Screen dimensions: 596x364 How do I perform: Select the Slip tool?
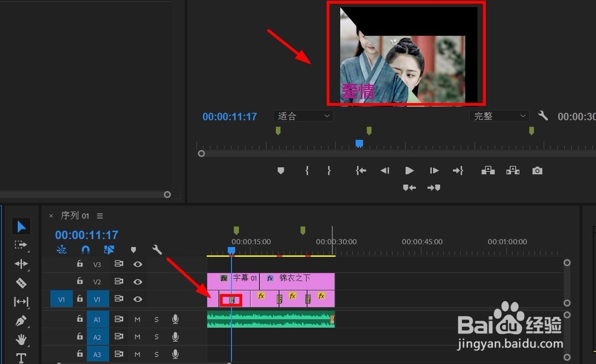coord(21,301)
